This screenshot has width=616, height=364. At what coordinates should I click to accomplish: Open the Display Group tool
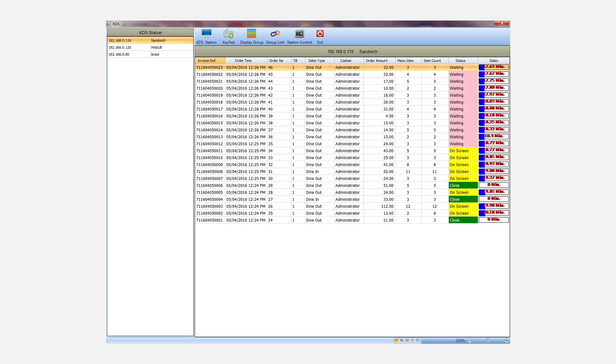(x=252, y=37)
